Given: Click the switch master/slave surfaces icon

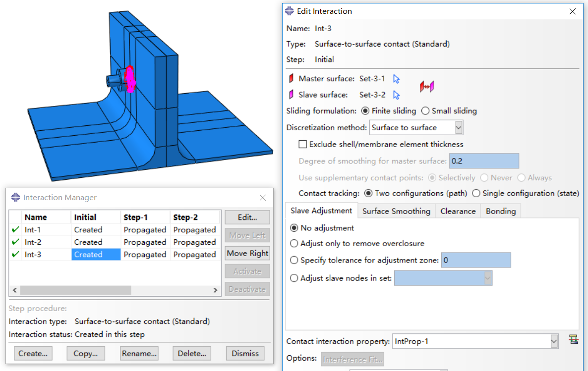Looking at the screenshot, I should click(427, 87).
